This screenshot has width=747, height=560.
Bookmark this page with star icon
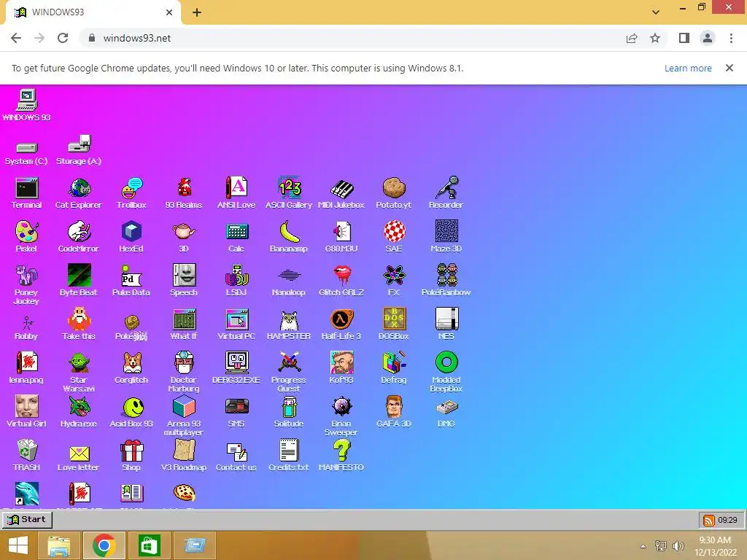tap(655, 38)
